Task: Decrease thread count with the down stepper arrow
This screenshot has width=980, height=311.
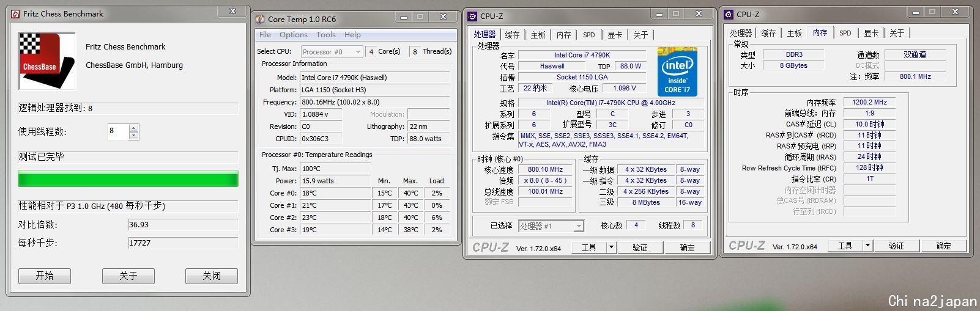Action: (x=134, y=136)
